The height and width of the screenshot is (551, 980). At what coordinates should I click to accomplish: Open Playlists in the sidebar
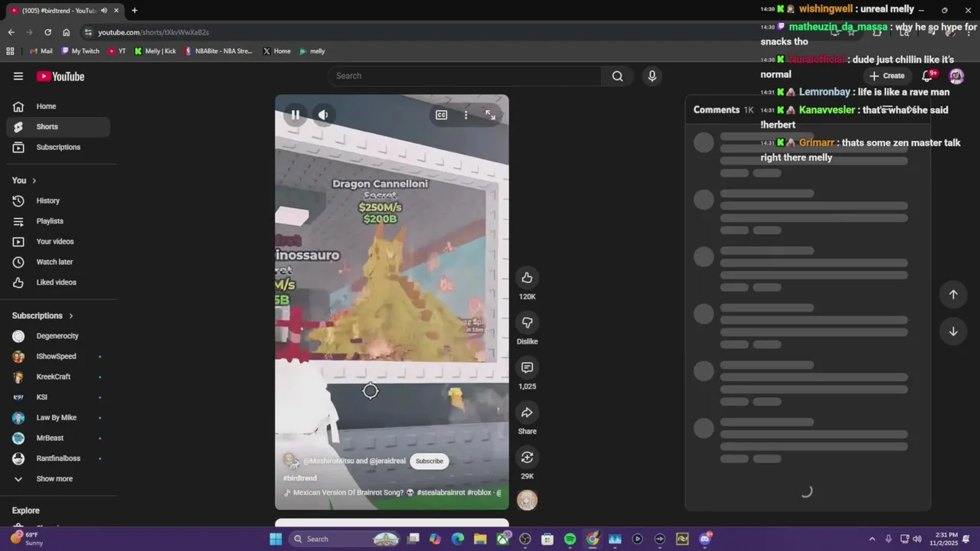[58, 221]
